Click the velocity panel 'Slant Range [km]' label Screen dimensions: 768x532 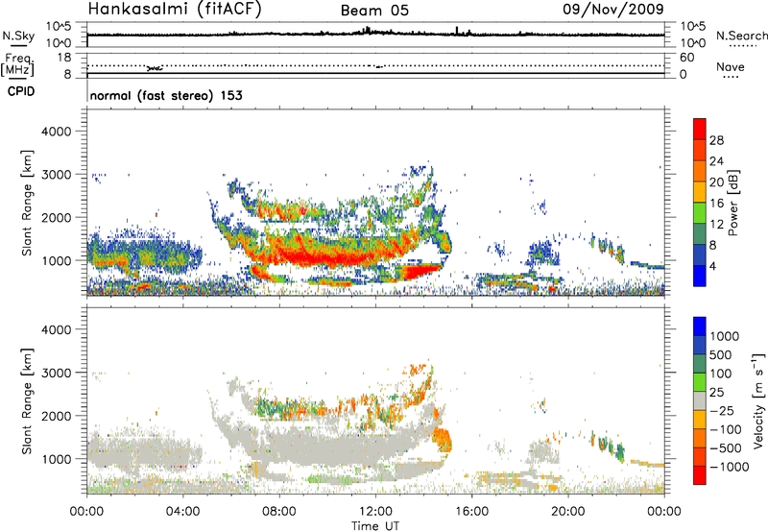(x=27, y=400)
